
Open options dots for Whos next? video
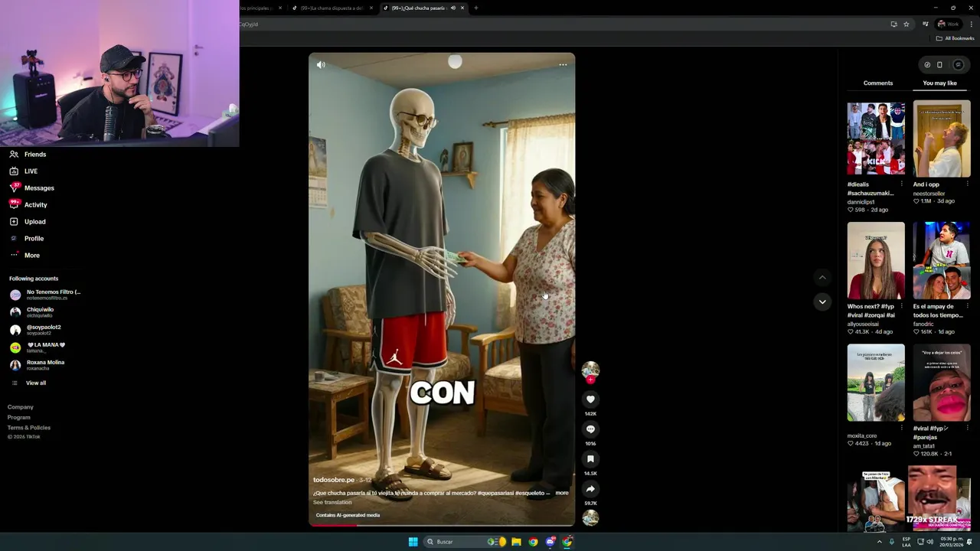point(901,306)
